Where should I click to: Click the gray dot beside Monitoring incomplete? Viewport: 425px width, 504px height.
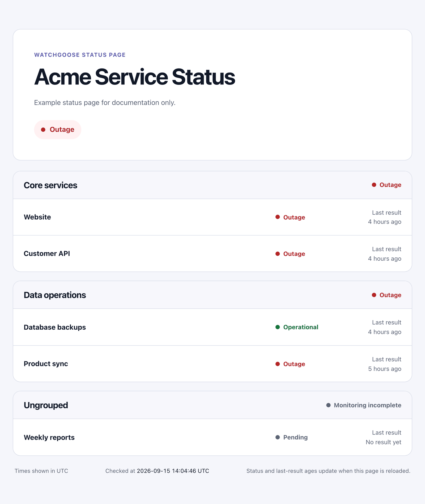[x=328, y=405]
